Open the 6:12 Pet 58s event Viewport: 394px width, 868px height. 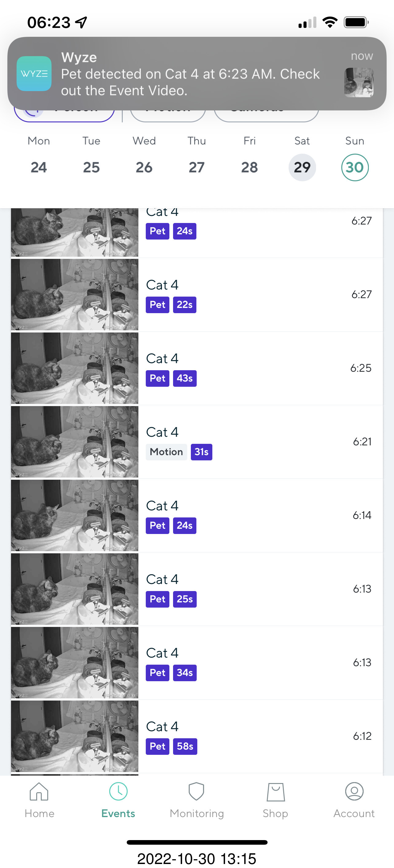[260, 736]
